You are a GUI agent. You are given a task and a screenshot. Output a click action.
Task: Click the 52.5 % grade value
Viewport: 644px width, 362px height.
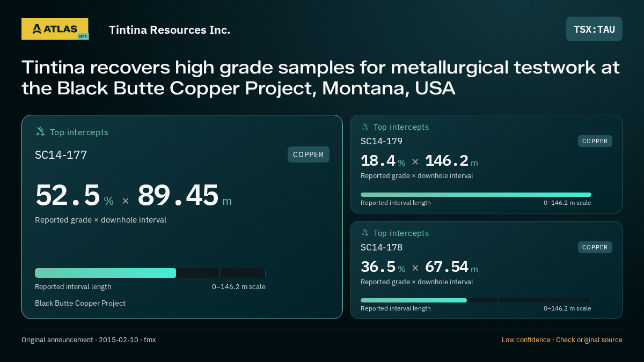(x=75, y=195)
